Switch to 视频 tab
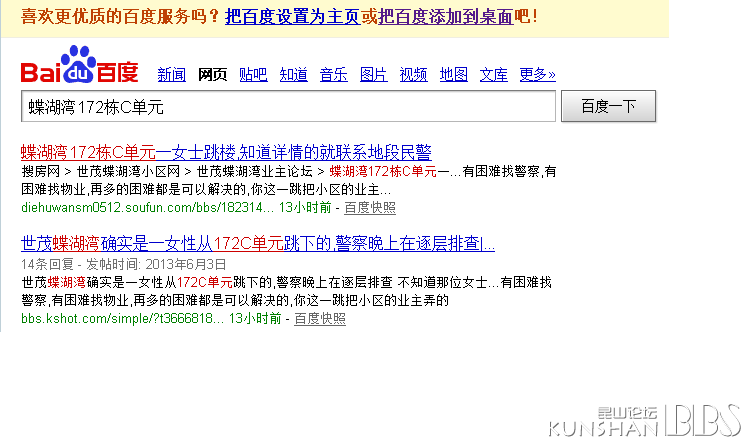Screen dimensions: 749x447 (x=414, y=74)
